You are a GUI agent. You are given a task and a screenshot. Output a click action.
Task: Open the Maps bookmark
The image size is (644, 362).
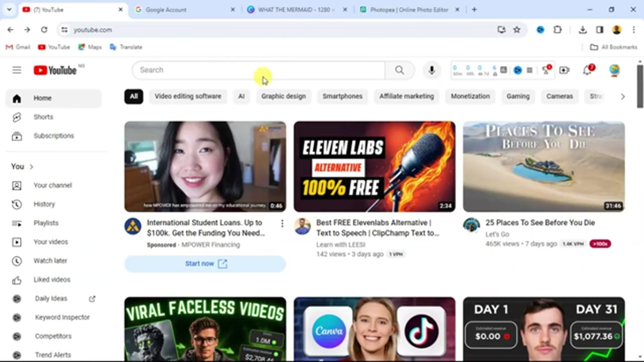coord(90,47)
